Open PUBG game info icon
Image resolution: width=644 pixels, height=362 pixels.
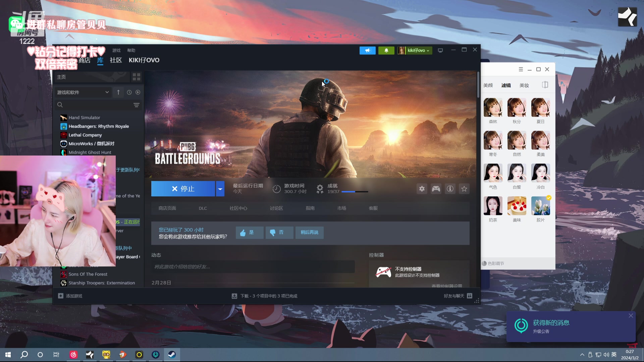[x=450, y=189]
